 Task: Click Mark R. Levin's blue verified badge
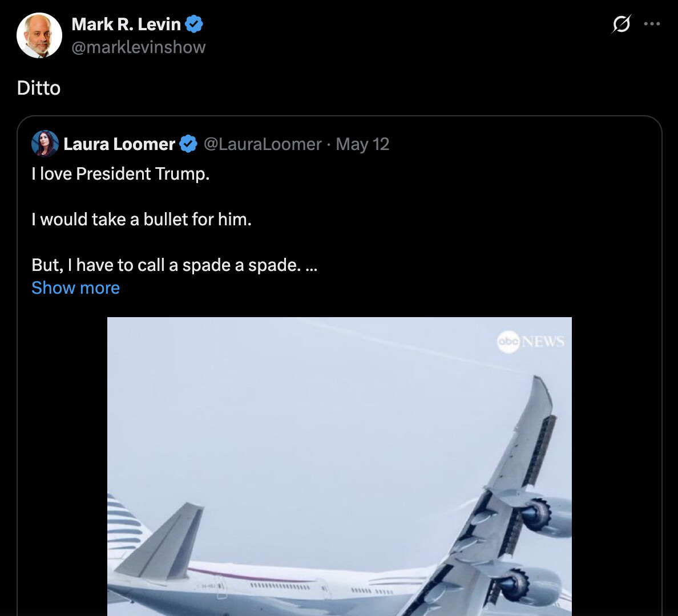pos(194,25)
